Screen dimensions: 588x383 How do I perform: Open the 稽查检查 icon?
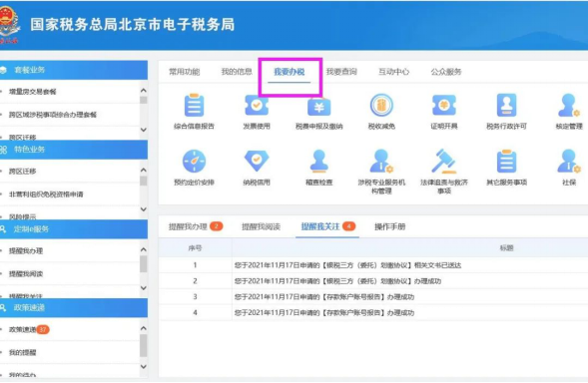[319, 162]
